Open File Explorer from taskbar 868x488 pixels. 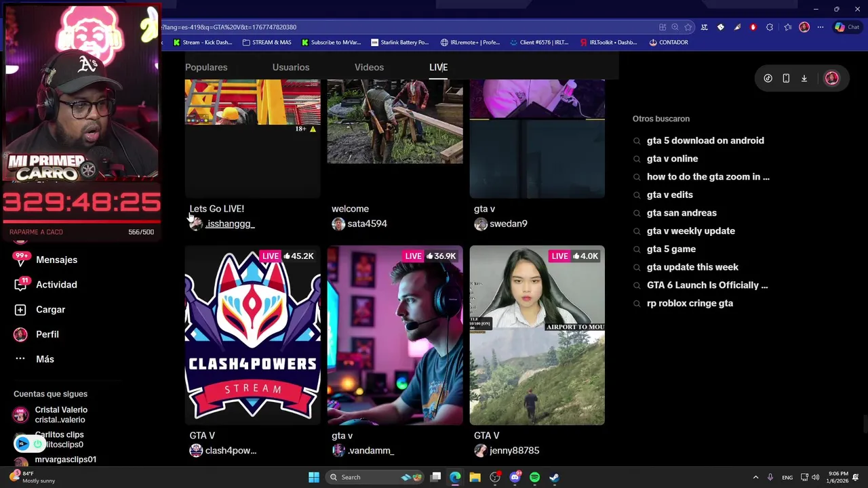475,477
